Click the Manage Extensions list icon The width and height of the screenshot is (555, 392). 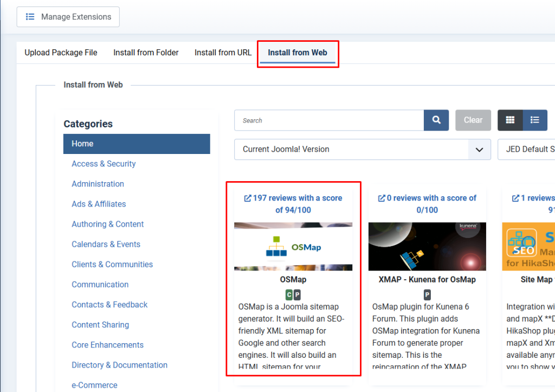coord(31,16)
